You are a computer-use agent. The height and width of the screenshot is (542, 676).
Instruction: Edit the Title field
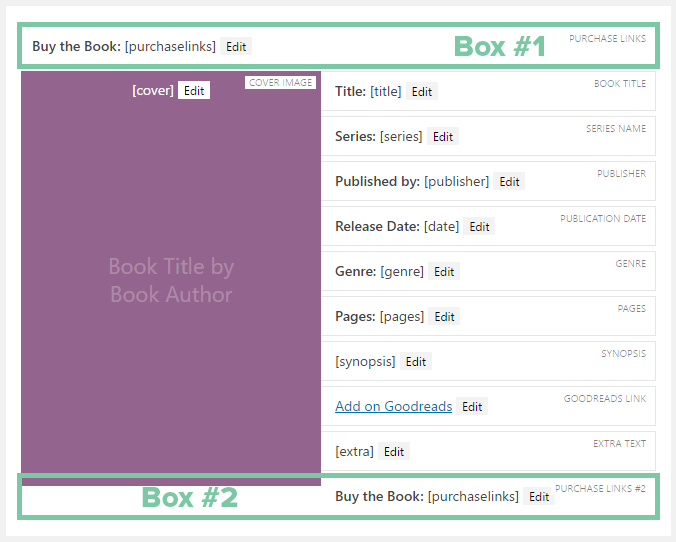422,91
